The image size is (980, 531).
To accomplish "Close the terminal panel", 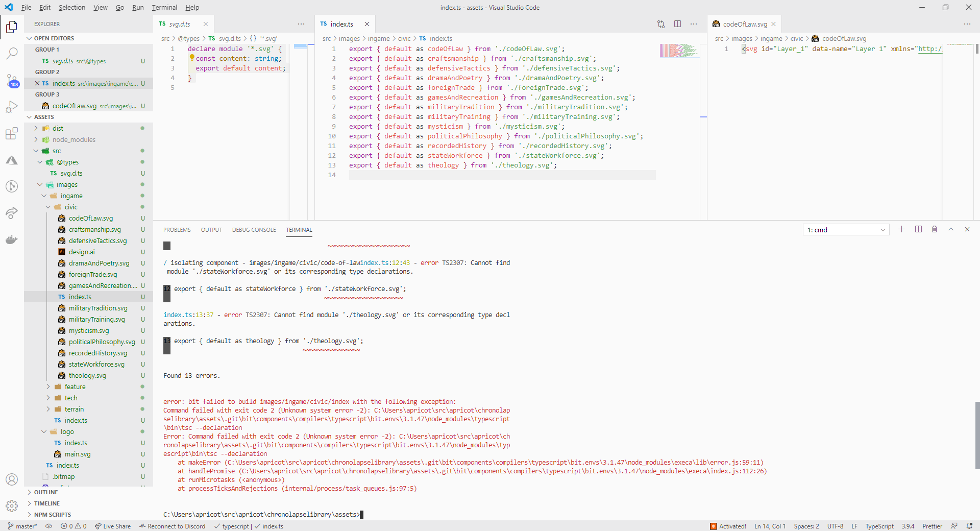I will point(967,229).
